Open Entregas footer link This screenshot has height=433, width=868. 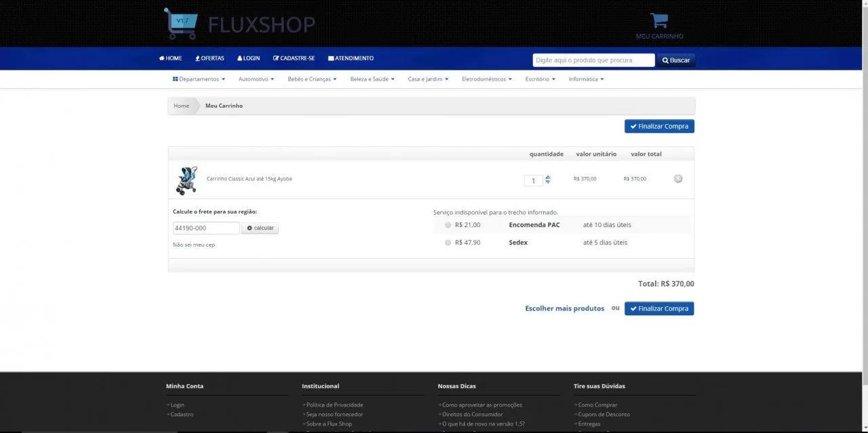tap(589, 424)
